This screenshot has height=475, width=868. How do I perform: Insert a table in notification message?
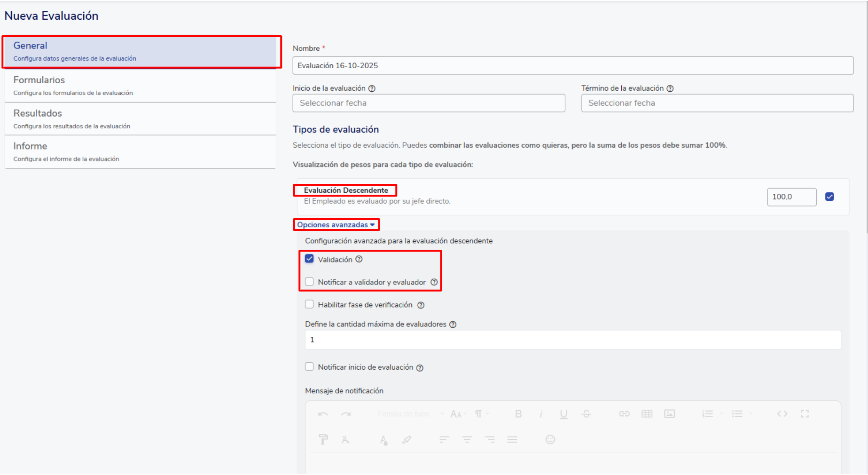[x=647, y=414]
